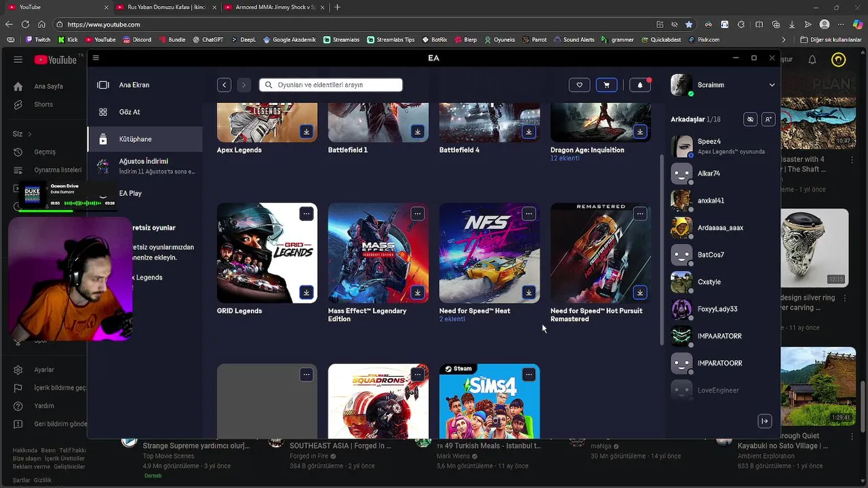
Task: Reload the page in browser
Action: tap(25, 24)
